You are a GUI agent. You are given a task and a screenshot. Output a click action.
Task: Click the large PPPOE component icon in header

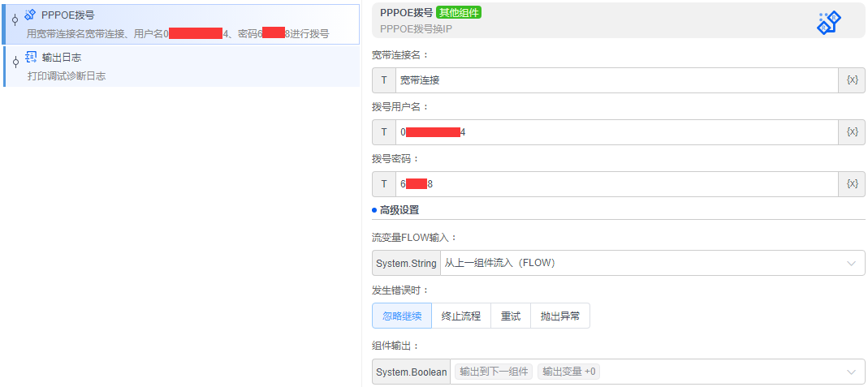(x=829, y=24)
